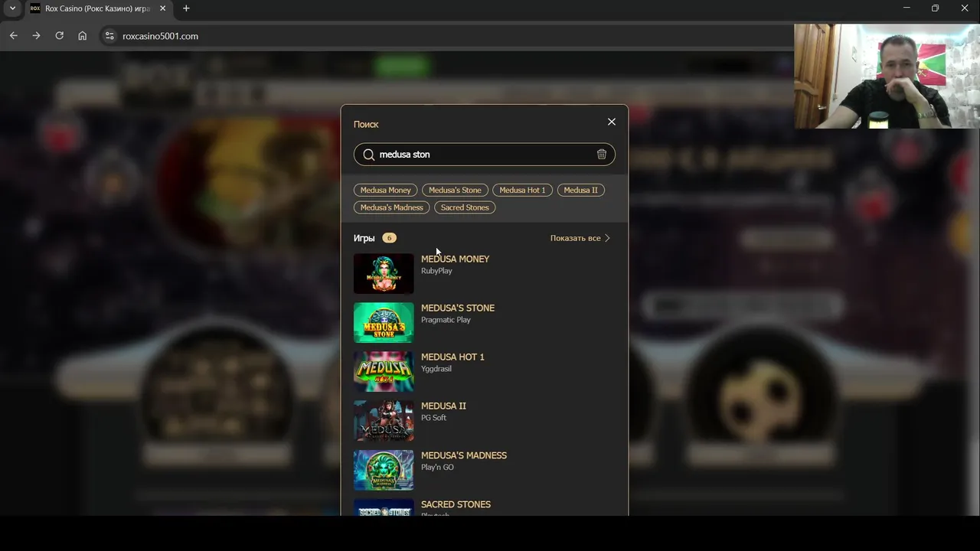Viewport: 980px width, 551px height.
Task: Click the MEDUSA'S MADNESS title text
Action: tap(464, 455)
